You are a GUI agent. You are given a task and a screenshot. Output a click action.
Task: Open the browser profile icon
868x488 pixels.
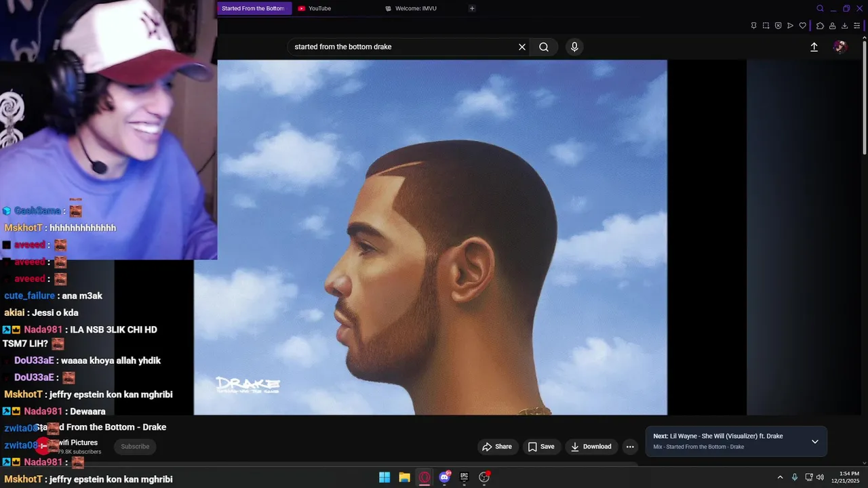point(832,26)
